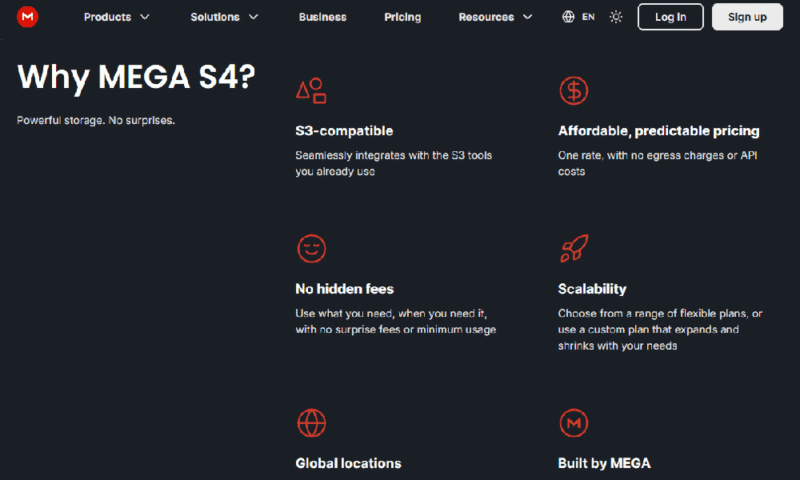Image resolution: width=800 pixels, height=480 pixels.
Task: Toggle light theme with sun icon
Action: point(616,17)
